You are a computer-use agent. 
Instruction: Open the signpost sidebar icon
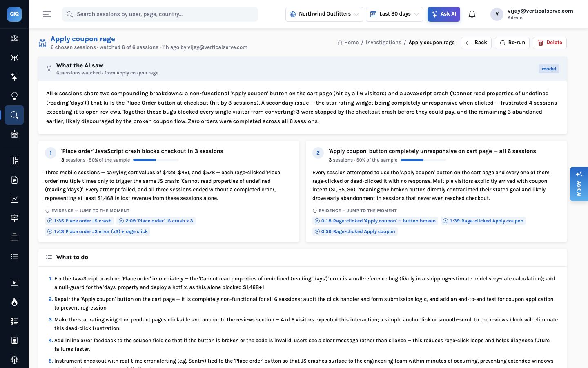(x=14, y=218)
